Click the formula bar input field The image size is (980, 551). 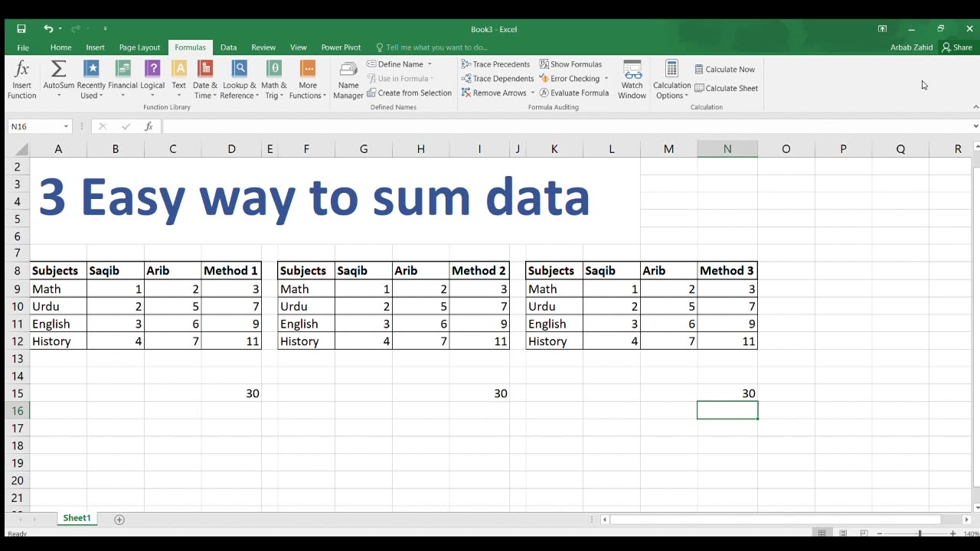tap(565, 126)
